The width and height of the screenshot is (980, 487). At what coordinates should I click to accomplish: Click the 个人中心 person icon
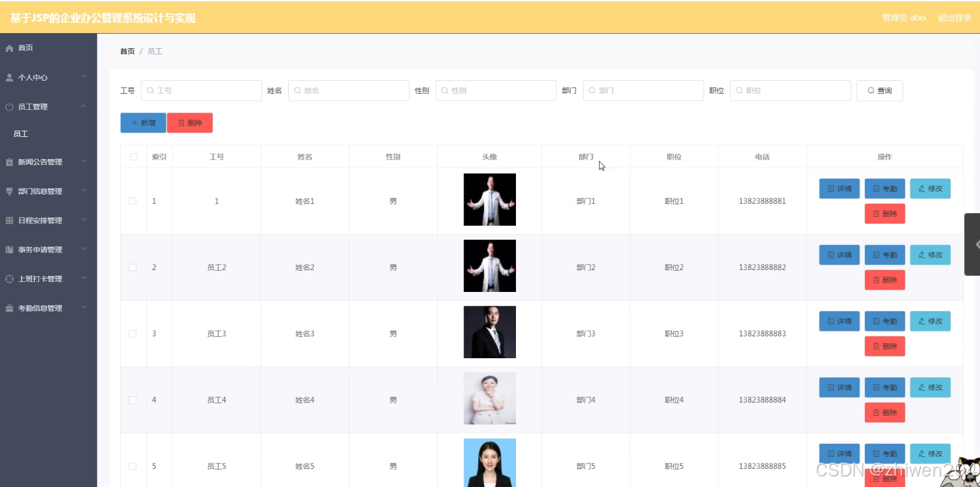click(9, 77)
